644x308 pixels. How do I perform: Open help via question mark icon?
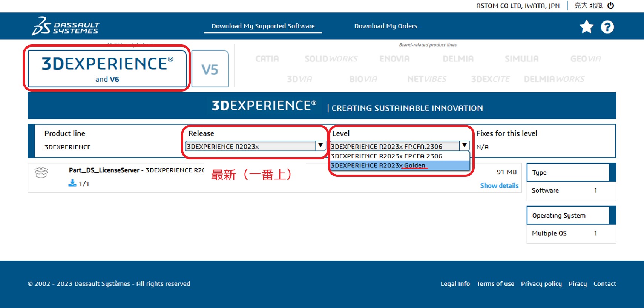pos(607,27)
